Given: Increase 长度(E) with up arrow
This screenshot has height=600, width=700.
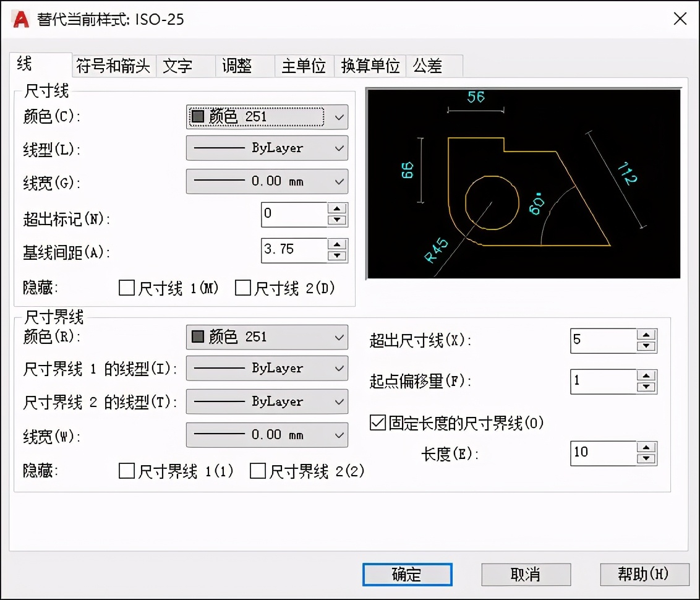Looking at the screenshot, I should (646, 447).
